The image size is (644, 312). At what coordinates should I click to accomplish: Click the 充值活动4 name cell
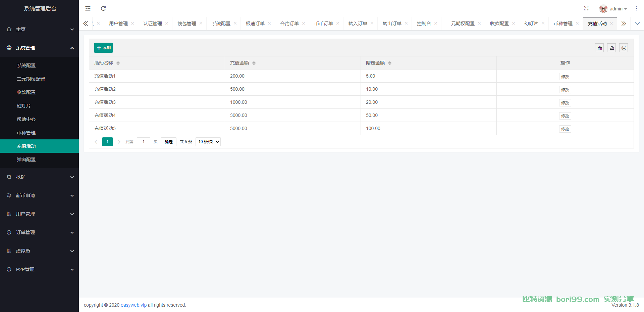tap(157, 115)
